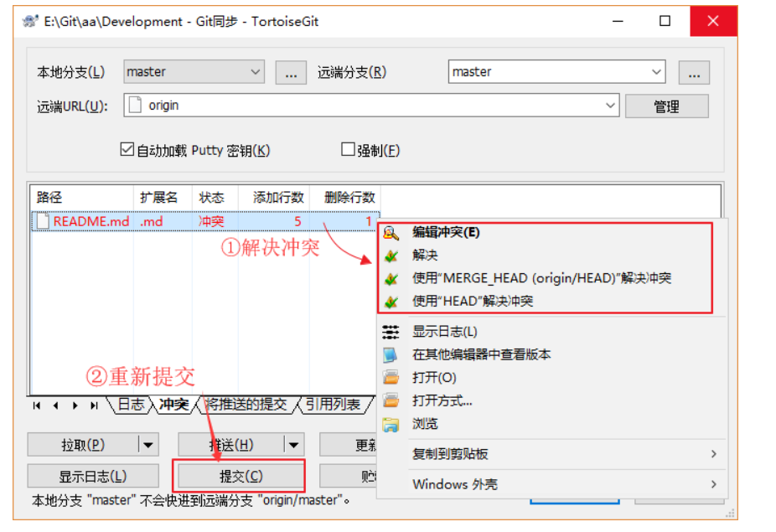Open the Windows 外壳 submenu
The image size is (776, 532).
click(x=713, y=484)
